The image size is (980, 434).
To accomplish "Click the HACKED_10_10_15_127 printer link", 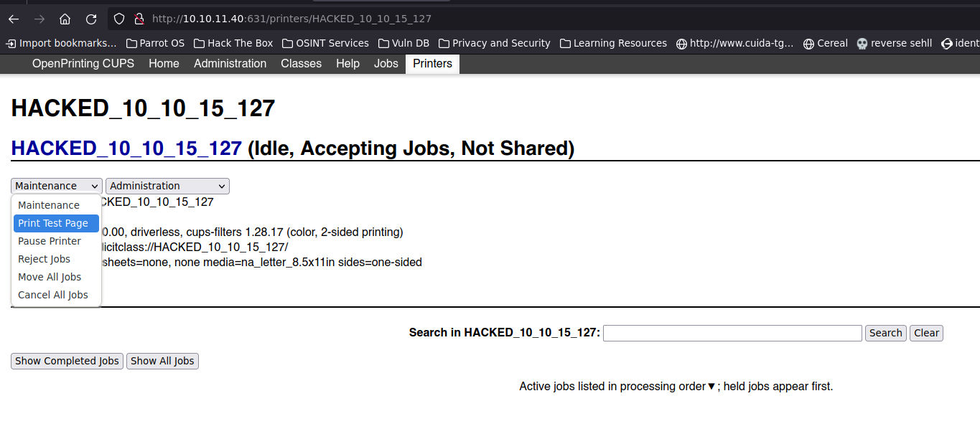I will tap(126, 148).
